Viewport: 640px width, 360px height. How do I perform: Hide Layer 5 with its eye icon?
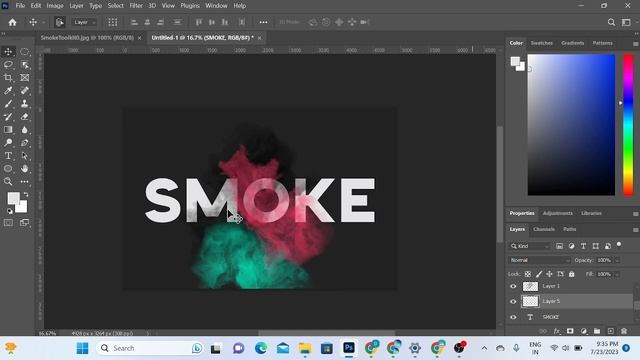[513, 302]
